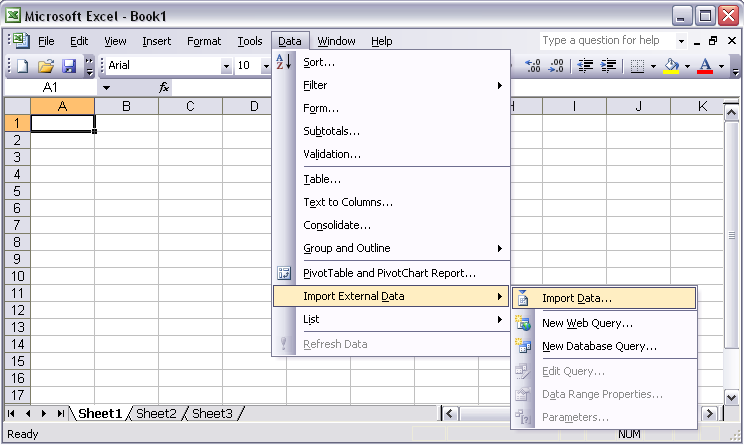Switch to the Sheet3 tab
Screen dimensions: 744x445
[x=212, y=414]
